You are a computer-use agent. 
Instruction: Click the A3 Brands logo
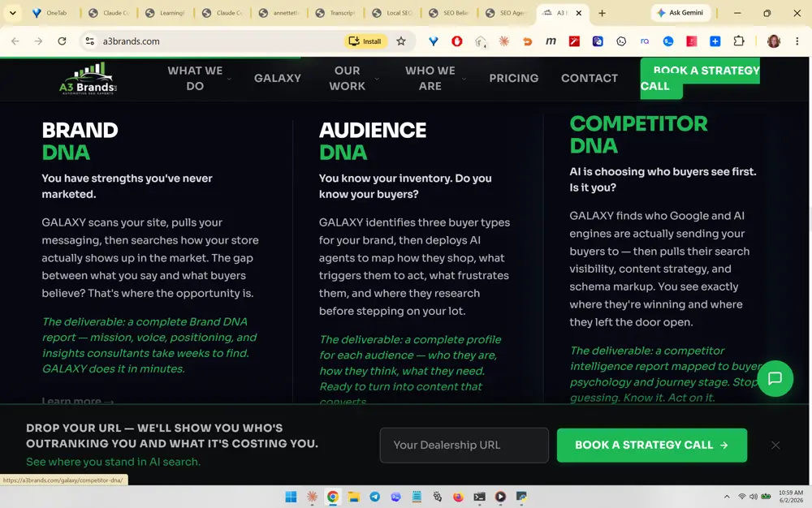tap(89, 79)
